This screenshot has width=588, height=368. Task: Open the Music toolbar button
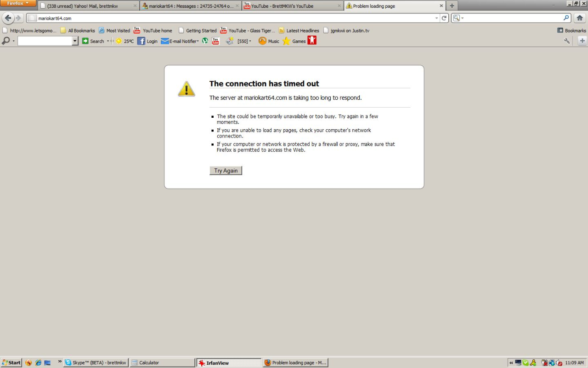pyautogui.click(x=269, y=41)
